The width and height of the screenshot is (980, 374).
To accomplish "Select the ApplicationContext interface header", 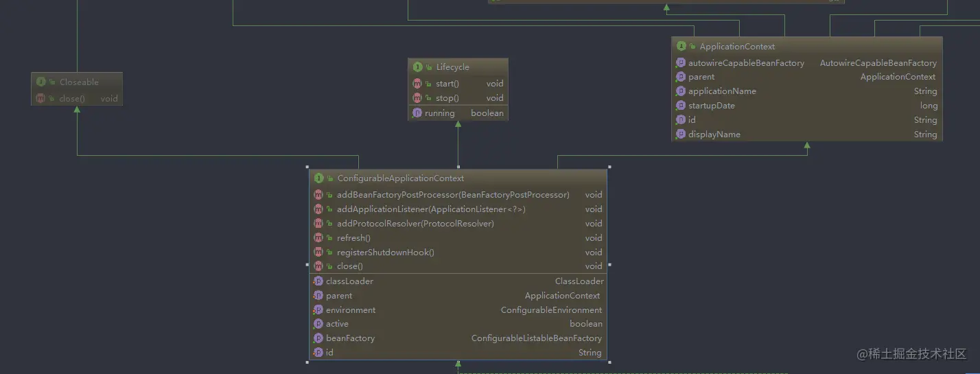I will 807,47.
